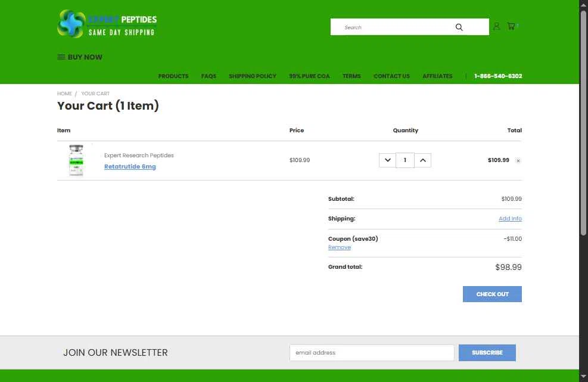Click the scrollbar down arrow
This screenshot has width=588, height=382.
tap(583, 377)
